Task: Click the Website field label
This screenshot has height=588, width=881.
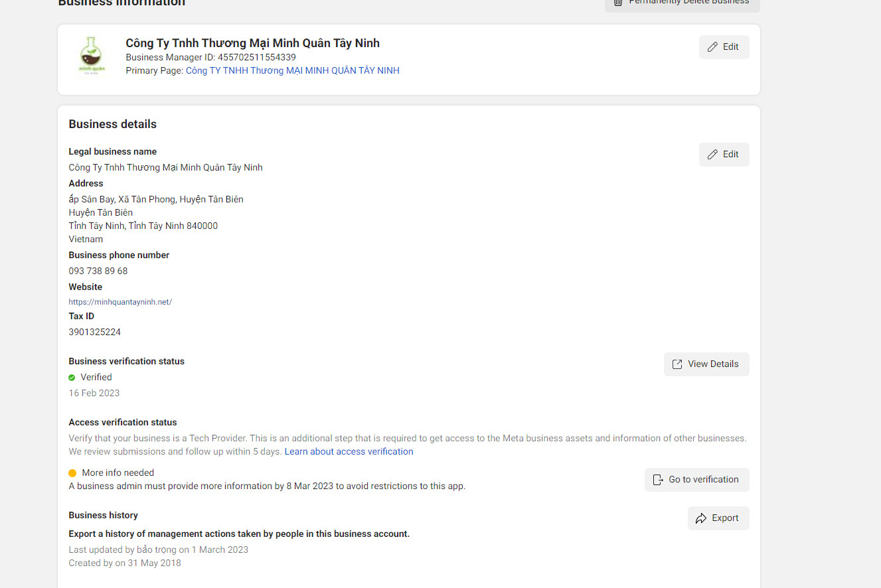Action: [x=86, y=287]
